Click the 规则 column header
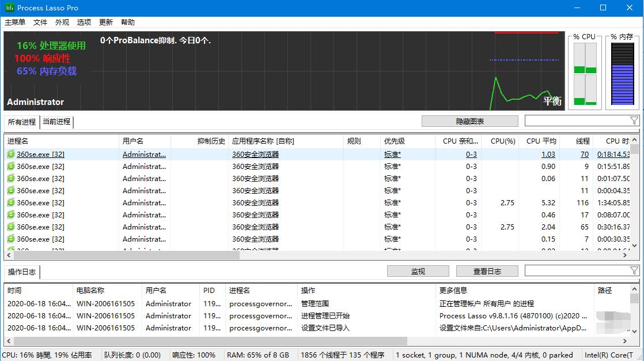Viewport: 644px width, 361px height. (362, 141)
